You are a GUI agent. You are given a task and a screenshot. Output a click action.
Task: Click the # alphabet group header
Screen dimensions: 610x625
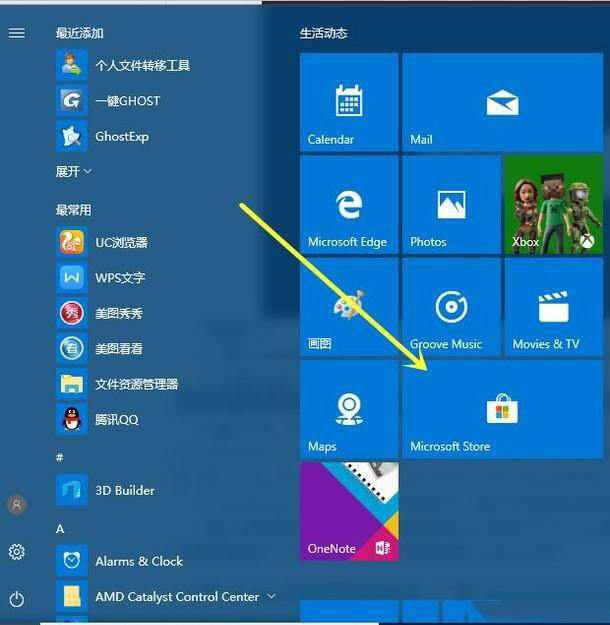pyautogui.click(x=60, y=458)
